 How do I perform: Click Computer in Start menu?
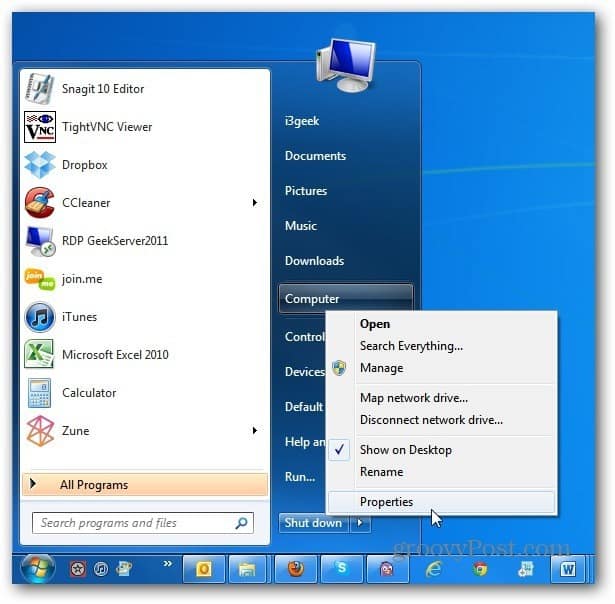[x=346, y=298]
